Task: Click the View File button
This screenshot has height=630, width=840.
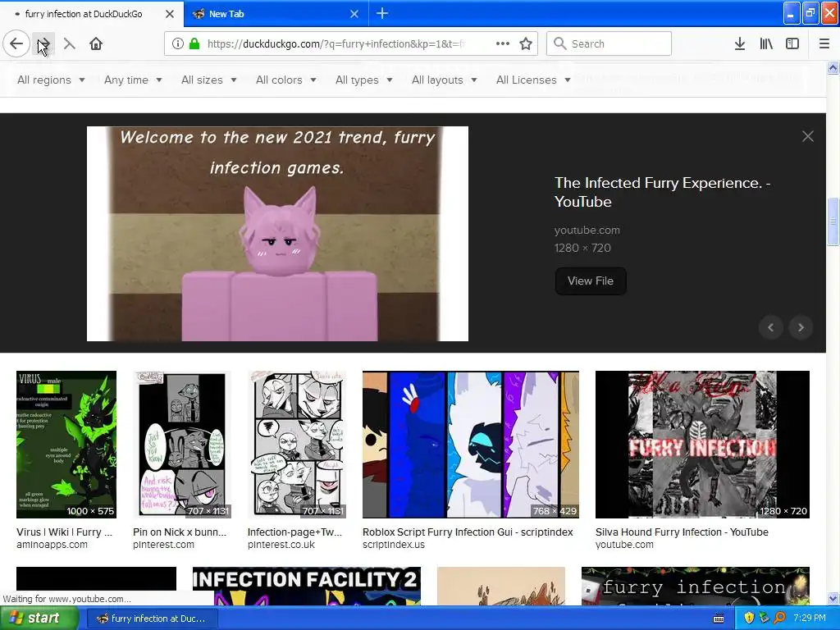Action: point(591,281)
